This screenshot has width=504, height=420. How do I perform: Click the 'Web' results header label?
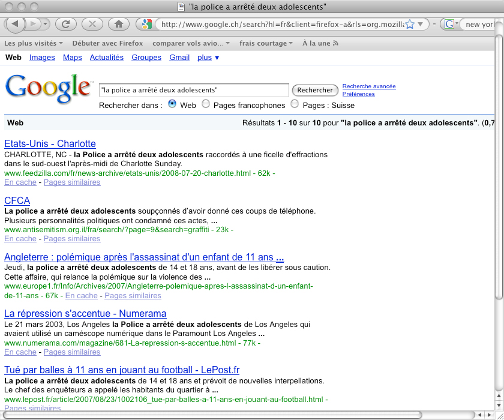point(16,123)
